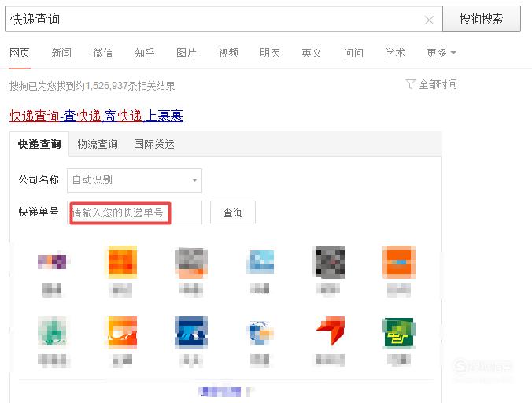Screen dimensions: 532x403
Task: Select the 英文 tab
Action: pyautogui.click(x=312, y=53)
